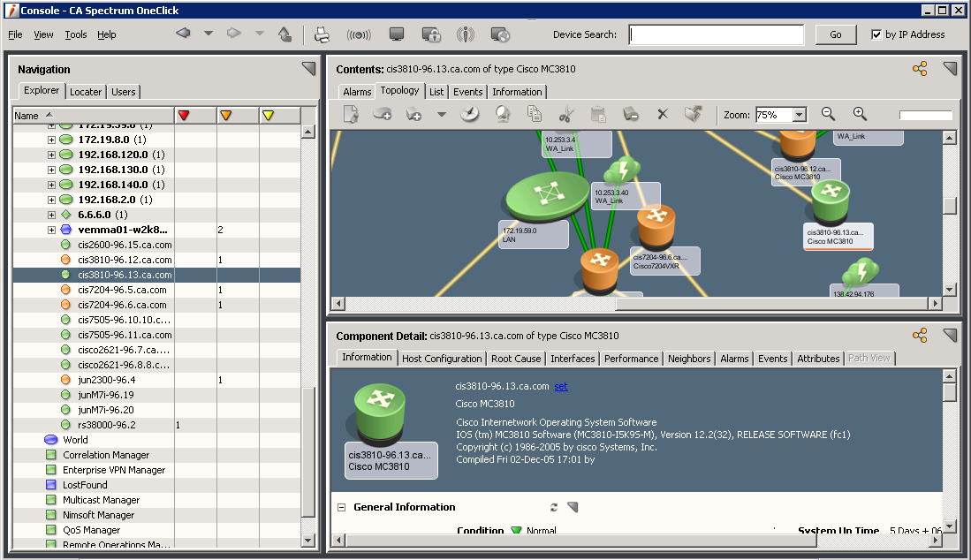Switch to the Locater tab
Image resolution: width=971 pixels, height=560 pixels.
[86, 92]
